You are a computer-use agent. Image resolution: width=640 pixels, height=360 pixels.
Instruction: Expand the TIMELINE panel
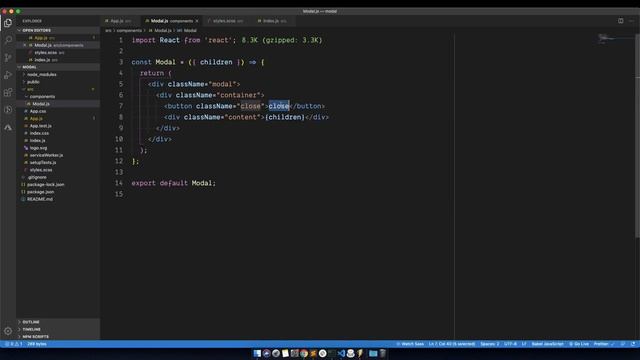coord(58,329)
